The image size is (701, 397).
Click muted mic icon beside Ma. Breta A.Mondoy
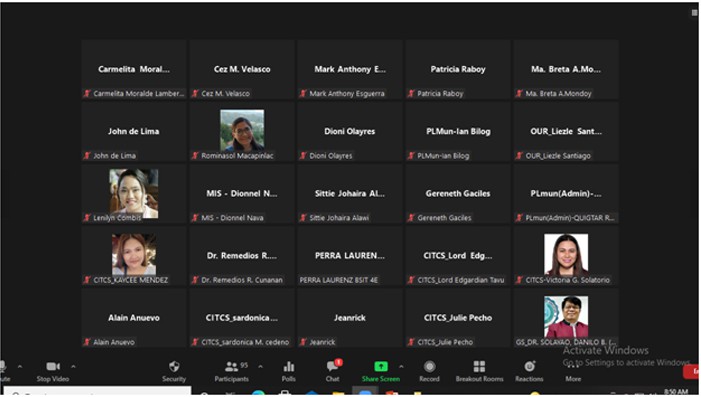click(519, 93)
